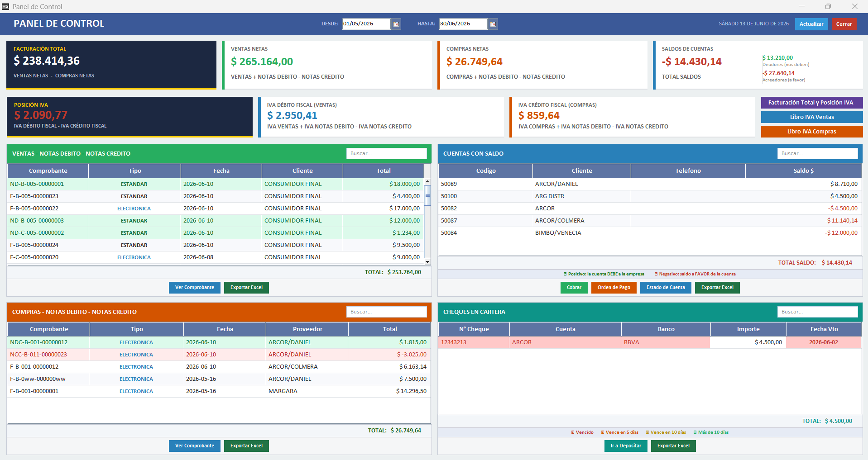Open the HASTA date calendar picker icon
Image resolution: width=868 pixels, height=460 pixels.
pyautogui.click(x=493, y=24)
